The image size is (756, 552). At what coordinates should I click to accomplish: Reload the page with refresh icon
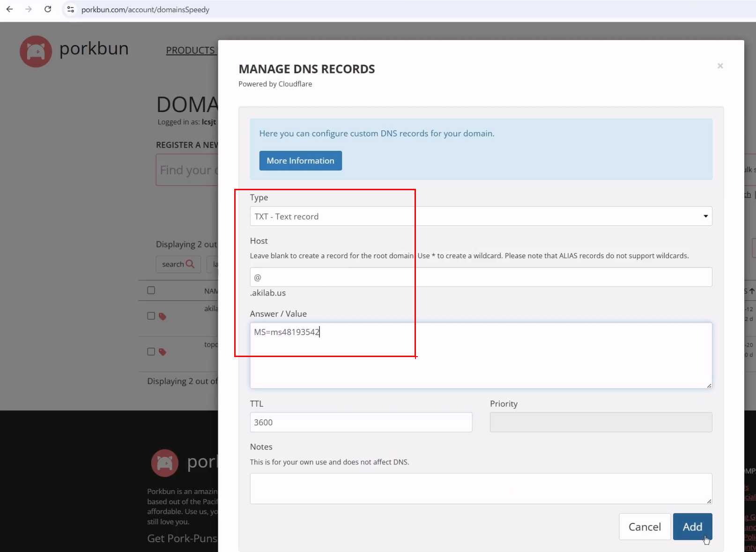pos(48,9)
